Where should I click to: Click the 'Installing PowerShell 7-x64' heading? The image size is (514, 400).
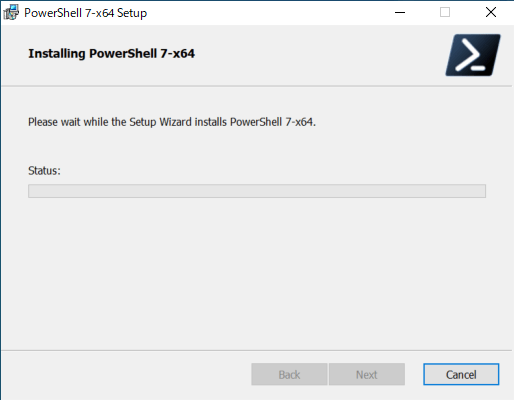pos(111,54)
